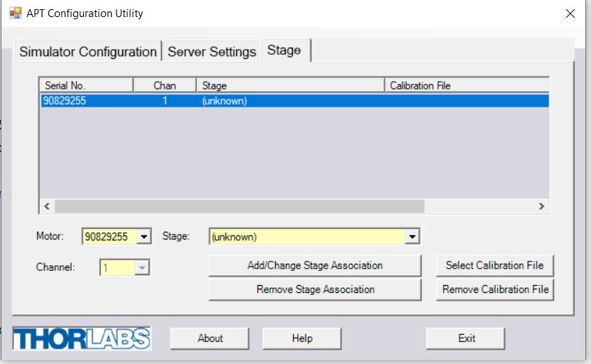
Task: Click the Serial No. column header
Action: point(85,85)
